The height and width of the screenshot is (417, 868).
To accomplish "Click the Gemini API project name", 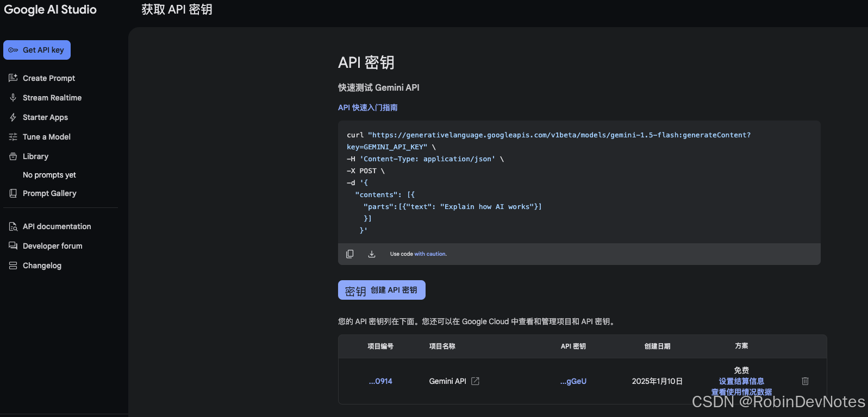I will pyautogui.click(x=447, y=381).
